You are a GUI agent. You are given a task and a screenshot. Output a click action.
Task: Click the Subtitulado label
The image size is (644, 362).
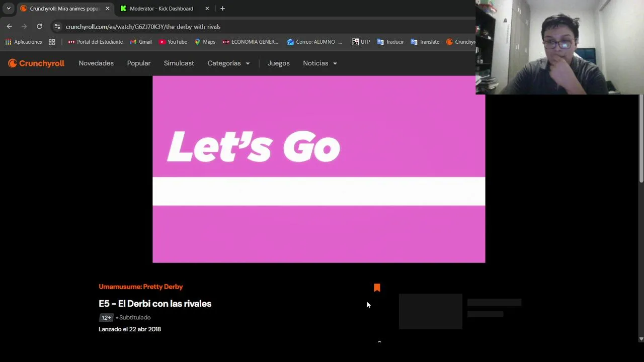pyautogui.click(x=135, y=318)
